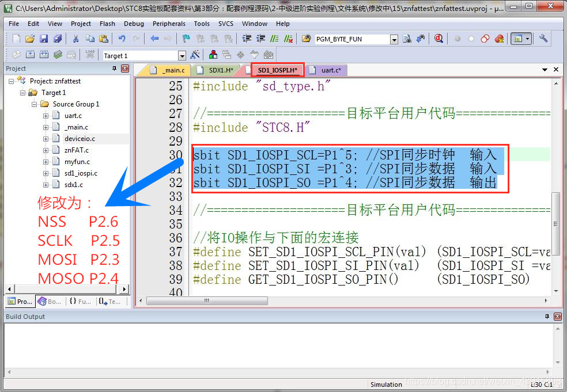Start the debug session icon
The height and width of the screenshot is (392, 567).
point(439,39)
